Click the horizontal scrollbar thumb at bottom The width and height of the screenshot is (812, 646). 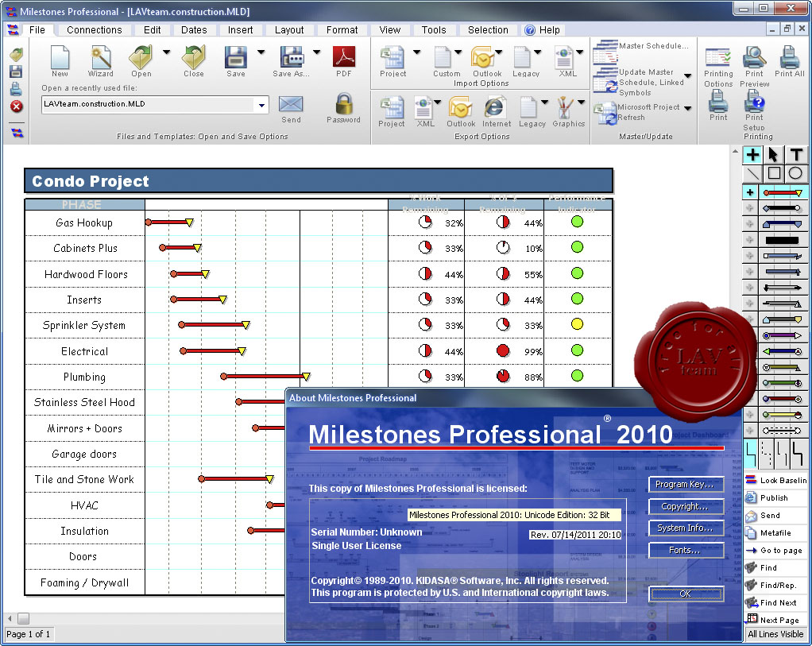pyautogui.click(x=23, y=618)
